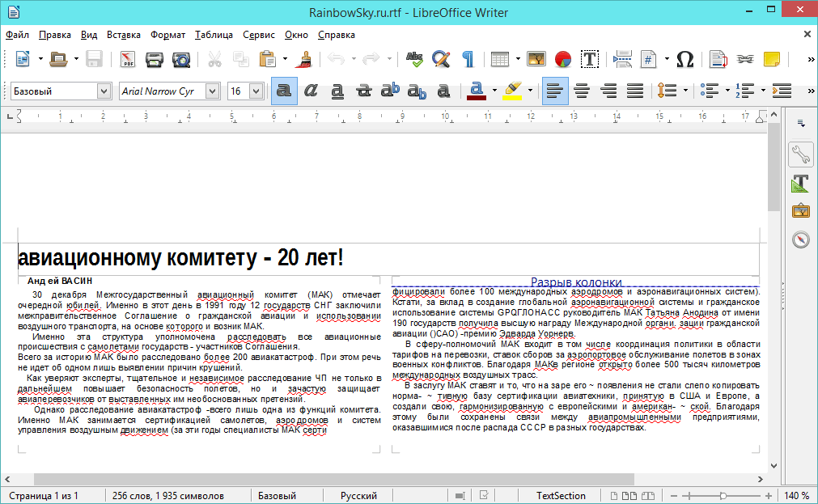The image size is (818, 504).
Task: Click the language 'Русский' in status bar
Action: pyautogui.click(x=358, y=496)
